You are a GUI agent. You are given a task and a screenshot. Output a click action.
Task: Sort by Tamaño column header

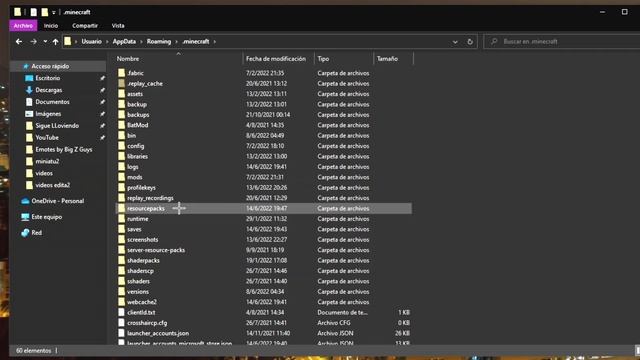click(x=387, y=59)
